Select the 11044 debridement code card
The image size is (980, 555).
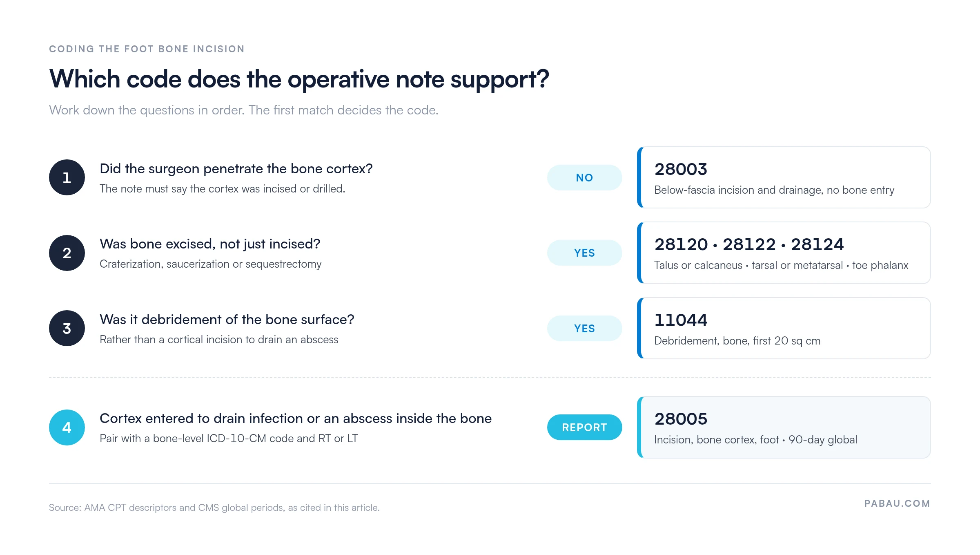click(784, 328)
